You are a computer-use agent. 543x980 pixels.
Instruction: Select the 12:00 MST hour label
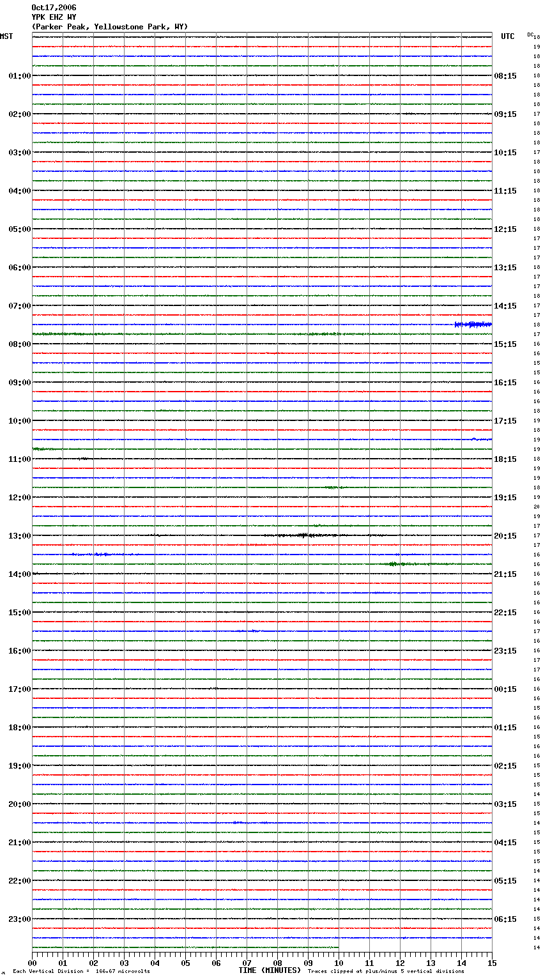click(20, 498)
